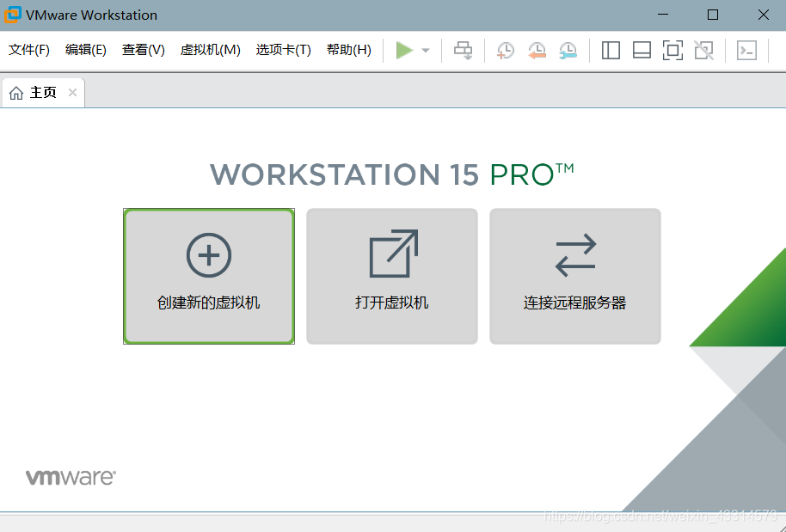Take a snapshot with the clock-plus icon

coord(506,51)
